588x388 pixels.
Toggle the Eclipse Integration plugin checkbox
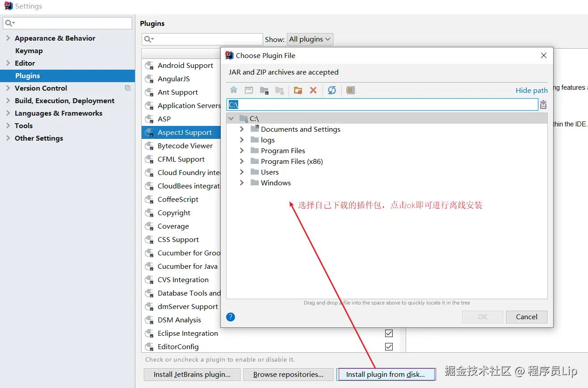[389, 333]
